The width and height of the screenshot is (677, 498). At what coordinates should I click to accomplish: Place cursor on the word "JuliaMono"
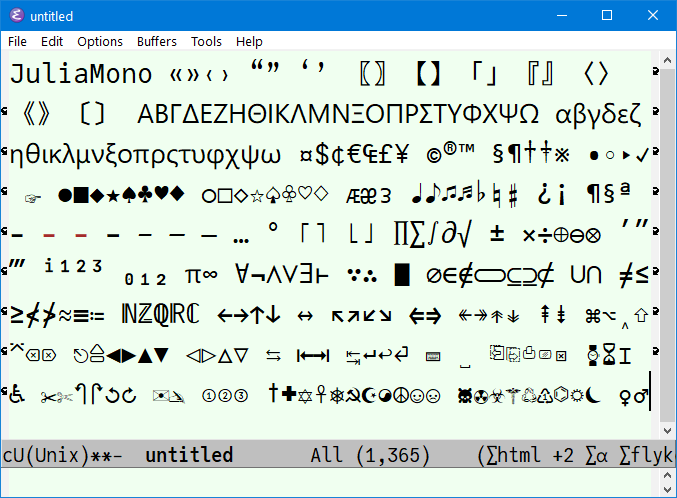coord(81,74)
